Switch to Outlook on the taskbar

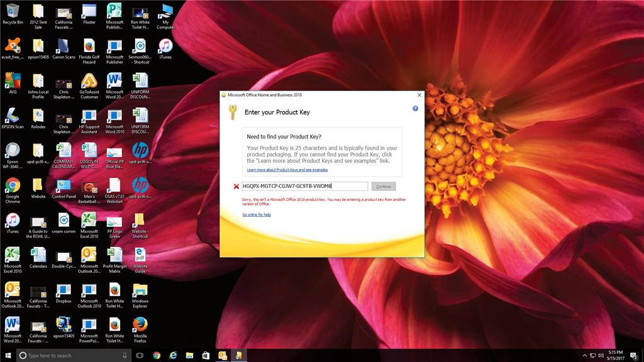222,356
